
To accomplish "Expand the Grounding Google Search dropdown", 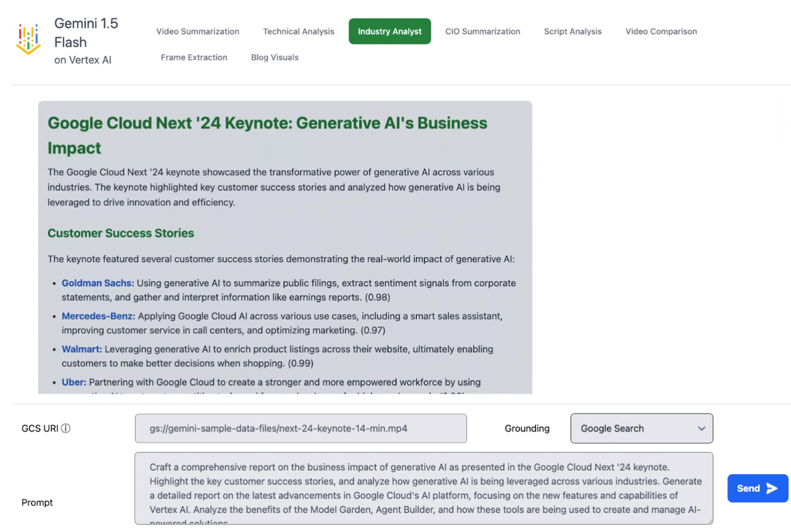I will point(642,428).
